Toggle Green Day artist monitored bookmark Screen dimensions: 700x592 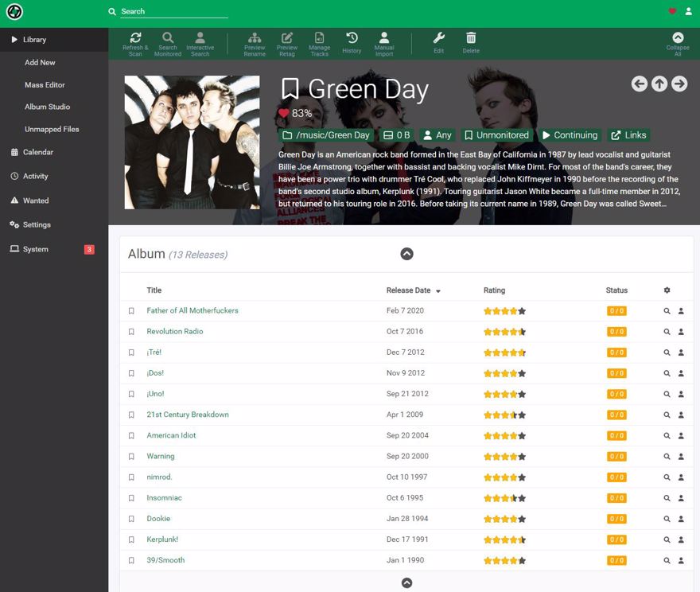[290, 89]
